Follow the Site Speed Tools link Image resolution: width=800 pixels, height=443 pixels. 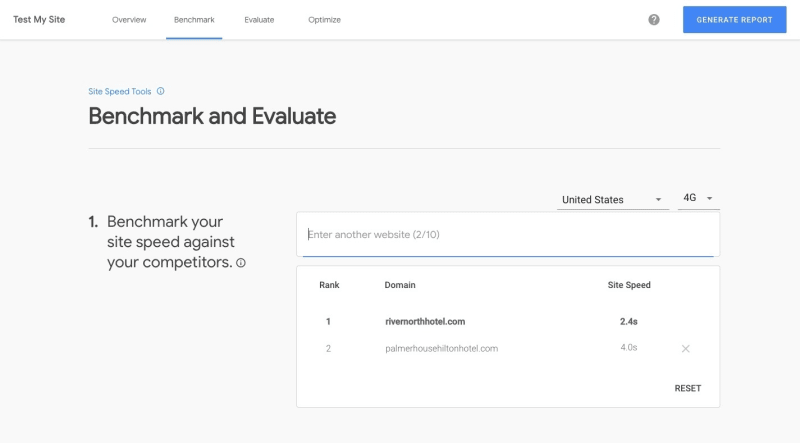(x=120, y=91)
